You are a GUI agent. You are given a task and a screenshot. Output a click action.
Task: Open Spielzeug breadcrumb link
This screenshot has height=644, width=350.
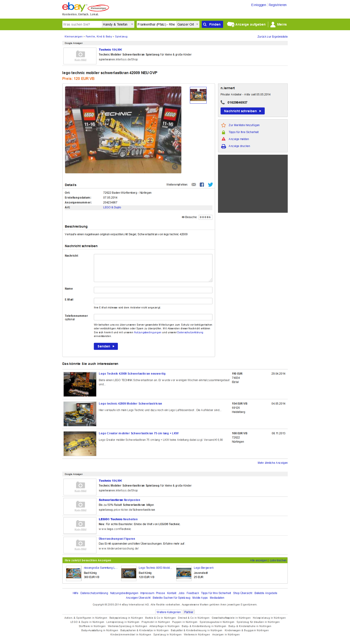pyautogui.click(x=121, y=36)
